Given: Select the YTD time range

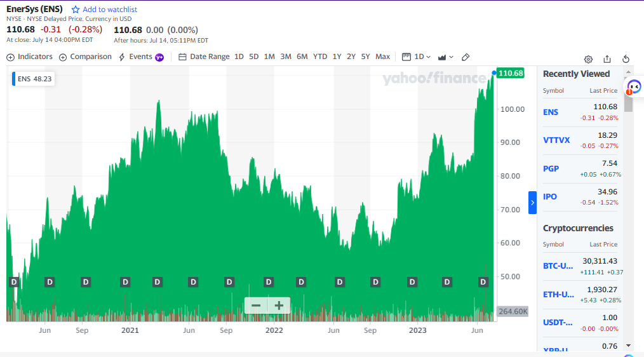Looking at the screenshot, I should click(x=320, y=57).
